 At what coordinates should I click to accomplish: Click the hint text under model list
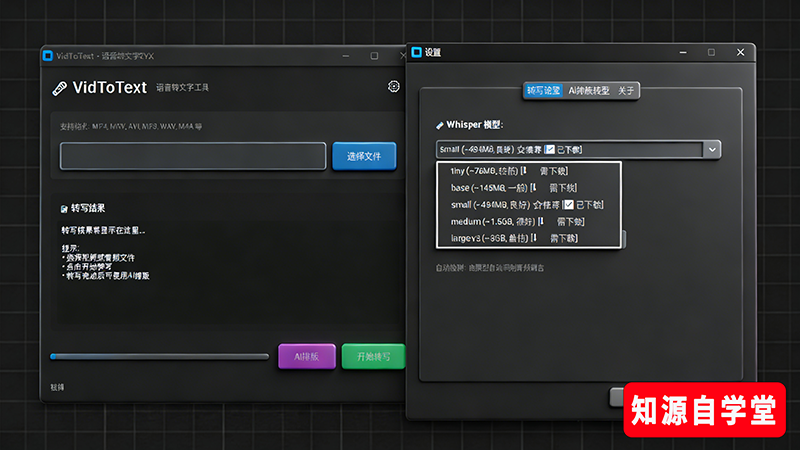pos(489,267)
